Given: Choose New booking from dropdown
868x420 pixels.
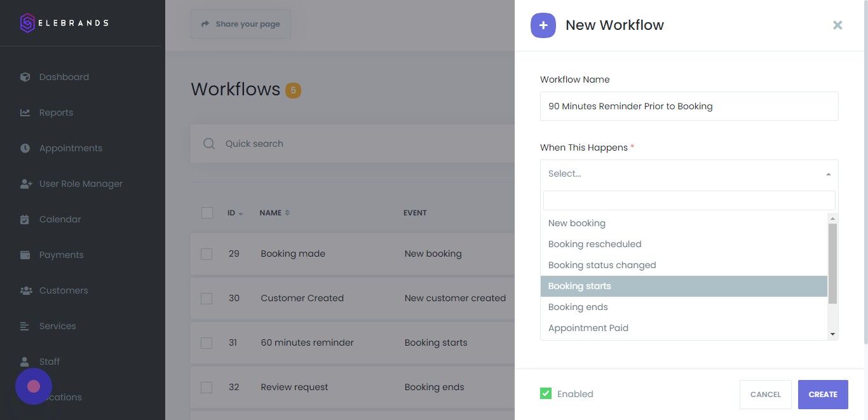Looking at the screenshot, I should pos(684,223).
